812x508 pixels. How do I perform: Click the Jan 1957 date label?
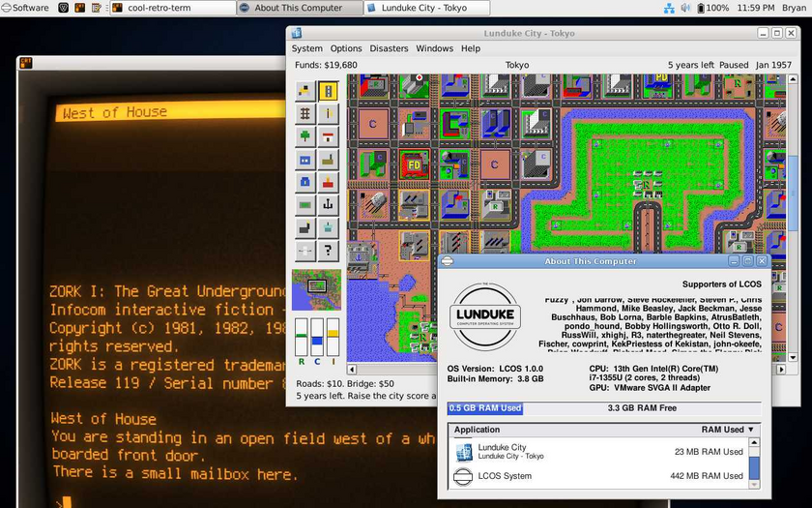coord(773,65)
